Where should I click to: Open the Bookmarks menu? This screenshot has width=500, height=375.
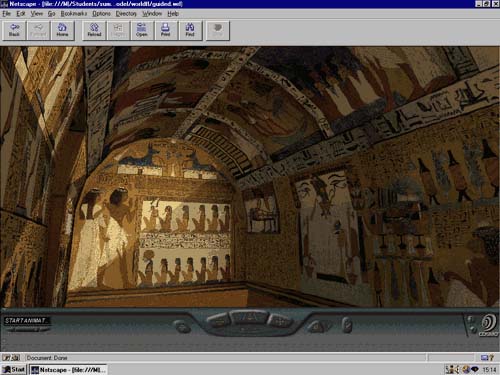click(74, 14)
